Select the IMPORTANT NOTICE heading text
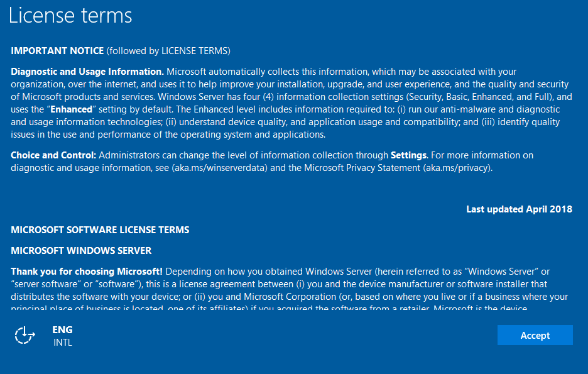Screen dimensions: 588x374 click(x=57, y=51)
